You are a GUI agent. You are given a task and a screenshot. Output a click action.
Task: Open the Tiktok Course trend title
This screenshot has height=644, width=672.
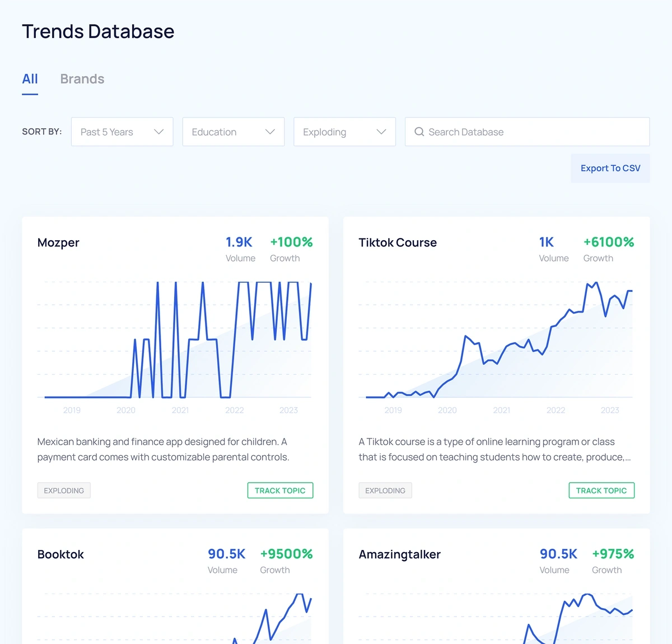coord(398,242)
